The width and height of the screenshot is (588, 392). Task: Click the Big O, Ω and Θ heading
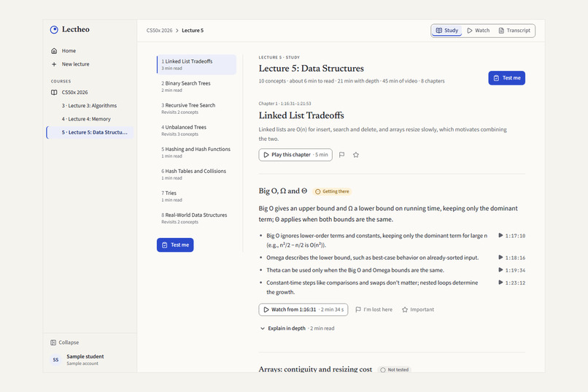point(283,191)
